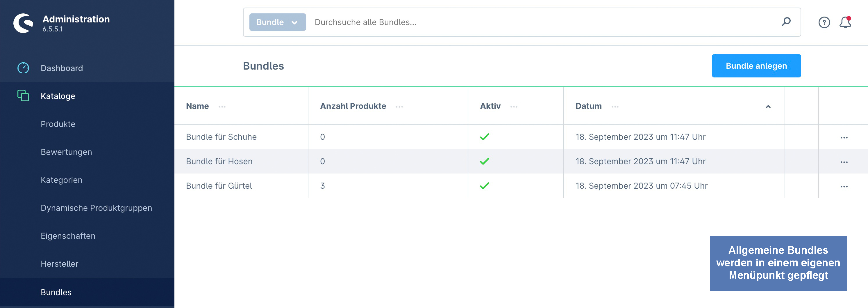Click product count 3 of Bundle für Gürtel
This screenshot has width=868, height=308.
click(322, 185)
